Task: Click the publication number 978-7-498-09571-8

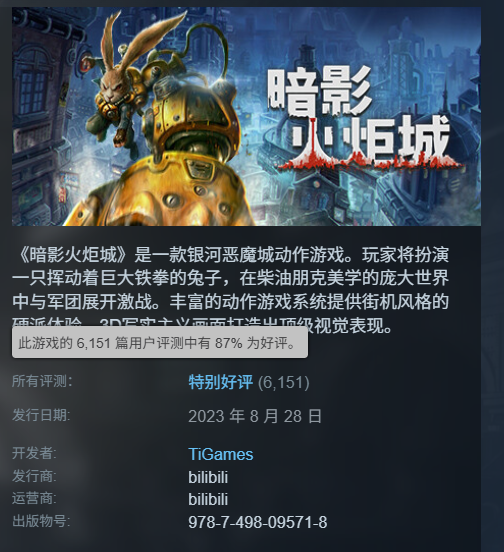Action: [x=258, y=522]
